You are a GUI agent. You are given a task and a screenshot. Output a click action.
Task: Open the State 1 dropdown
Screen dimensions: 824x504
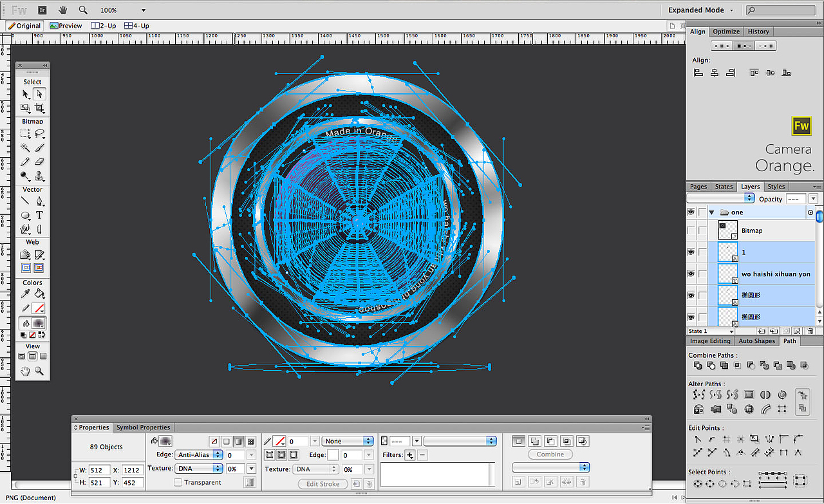point(711,331)
